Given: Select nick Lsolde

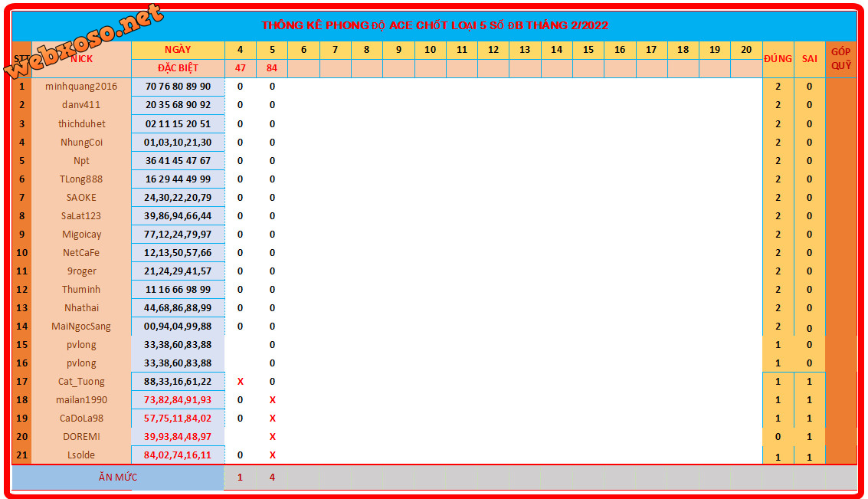Looking at the screenshot, I should [81, 455].
